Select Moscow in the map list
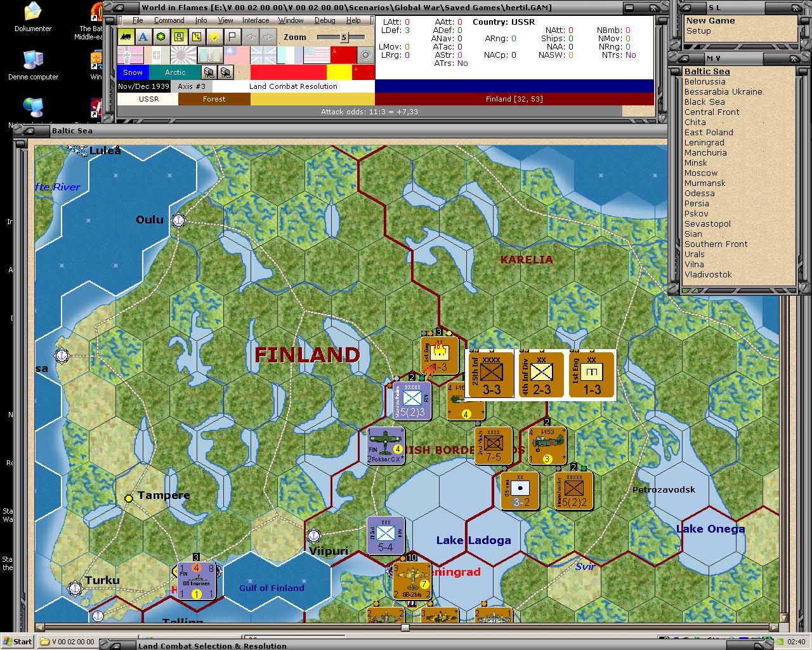The width and height of the screenshot is (812, 650). point(701,173)
